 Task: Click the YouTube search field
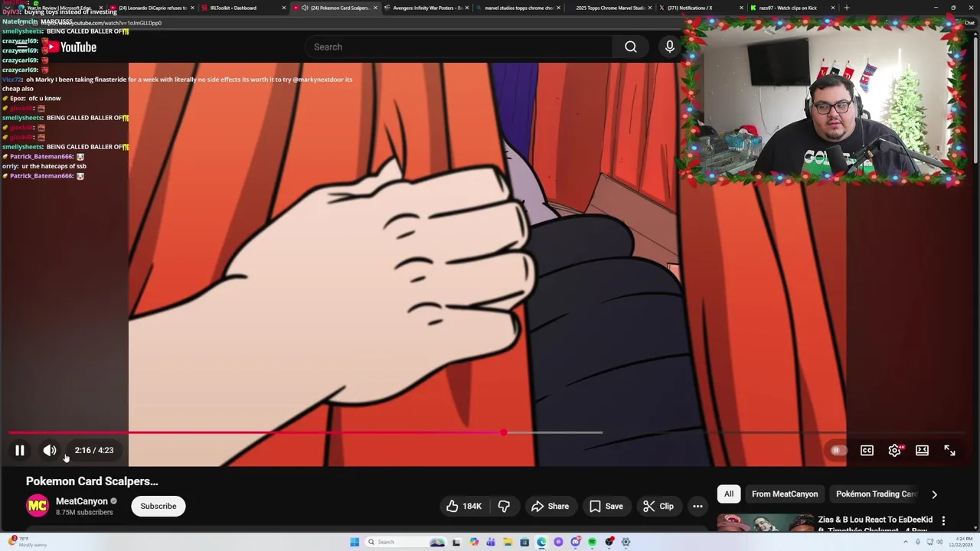[459, 47]
